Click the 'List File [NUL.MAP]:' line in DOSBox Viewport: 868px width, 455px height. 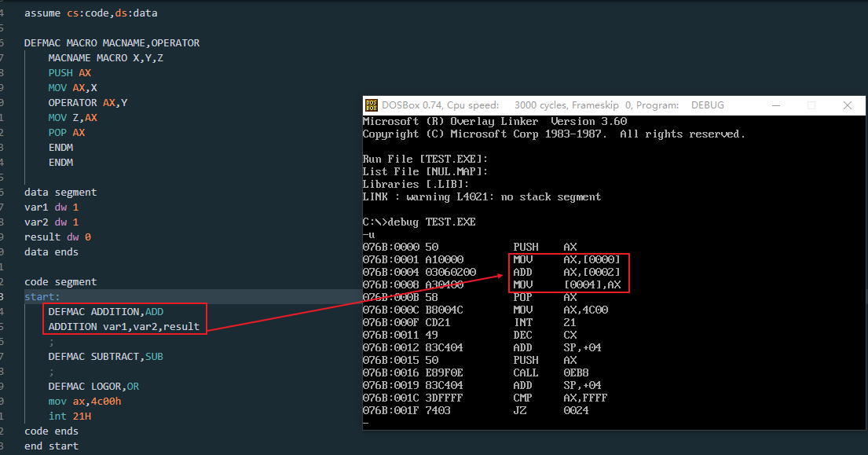(x=425, y=171)
